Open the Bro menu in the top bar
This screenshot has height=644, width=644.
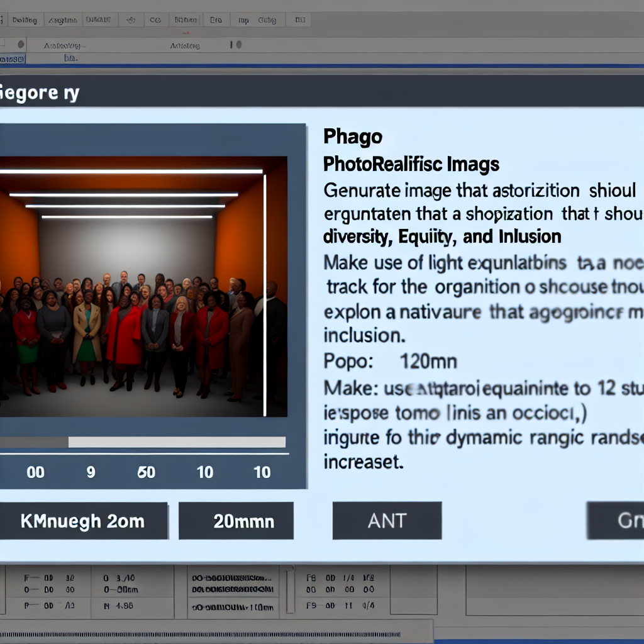coord(216,19)
